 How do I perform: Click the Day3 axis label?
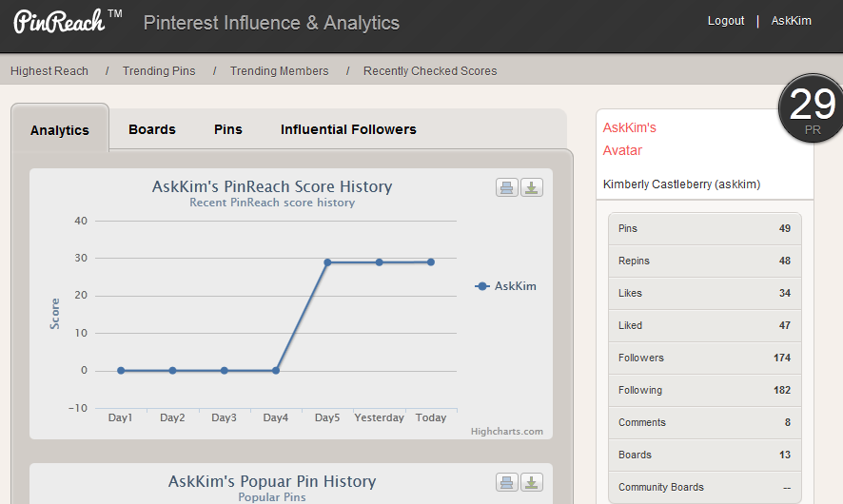[225, 417]
